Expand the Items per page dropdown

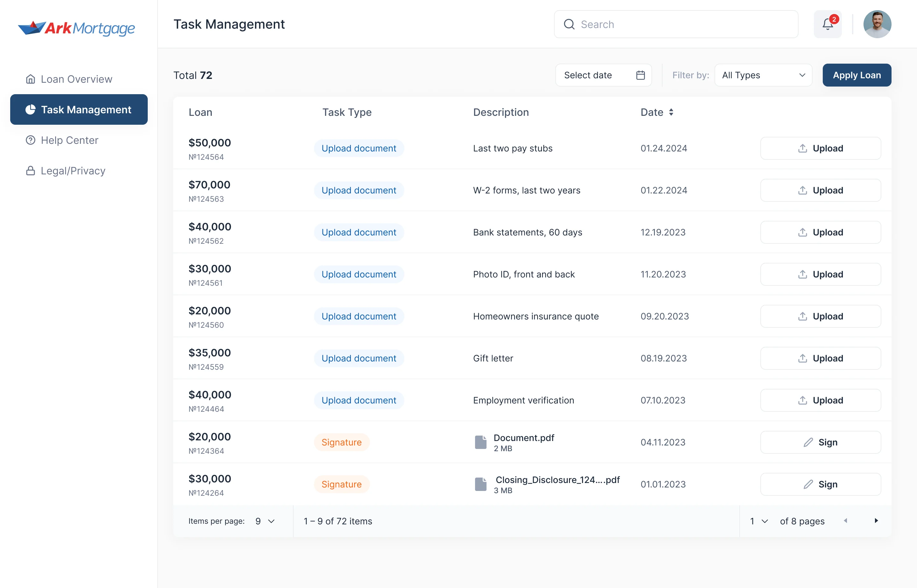point(265,521)
